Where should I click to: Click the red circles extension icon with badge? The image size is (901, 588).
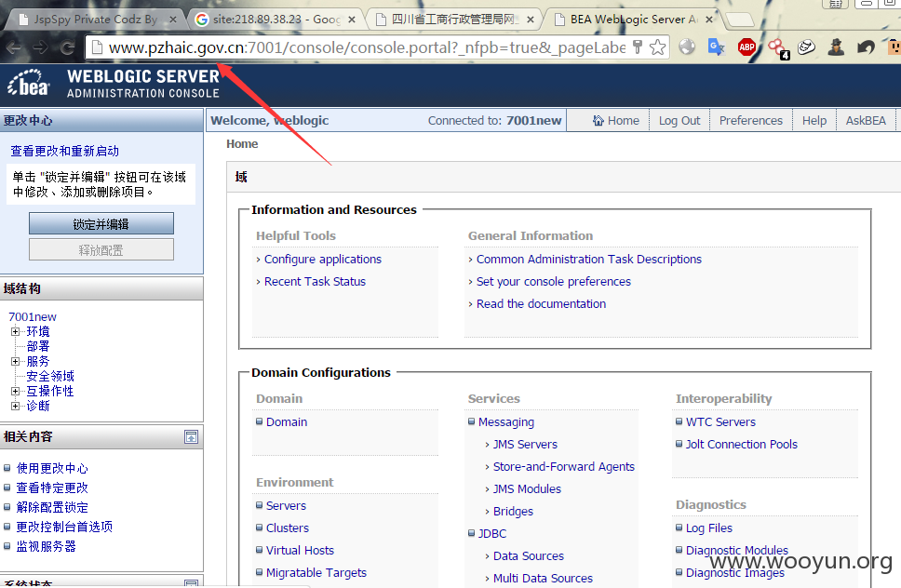(779, 48)
